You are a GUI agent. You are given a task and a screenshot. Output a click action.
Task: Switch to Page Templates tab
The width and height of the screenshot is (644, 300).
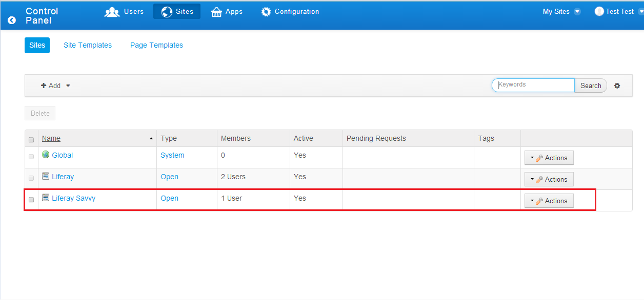pyautogui.click(x=156, y=45)
